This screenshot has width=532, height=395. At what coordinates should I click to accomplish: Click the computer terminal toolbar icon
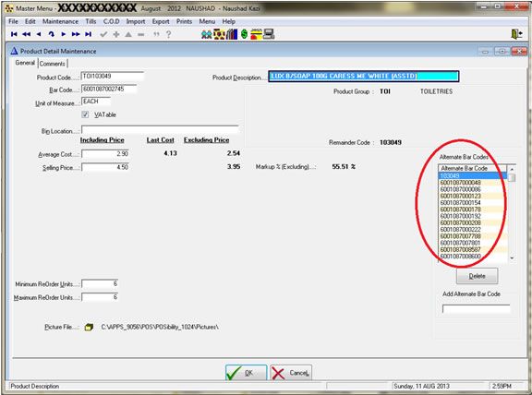point(269,34)
